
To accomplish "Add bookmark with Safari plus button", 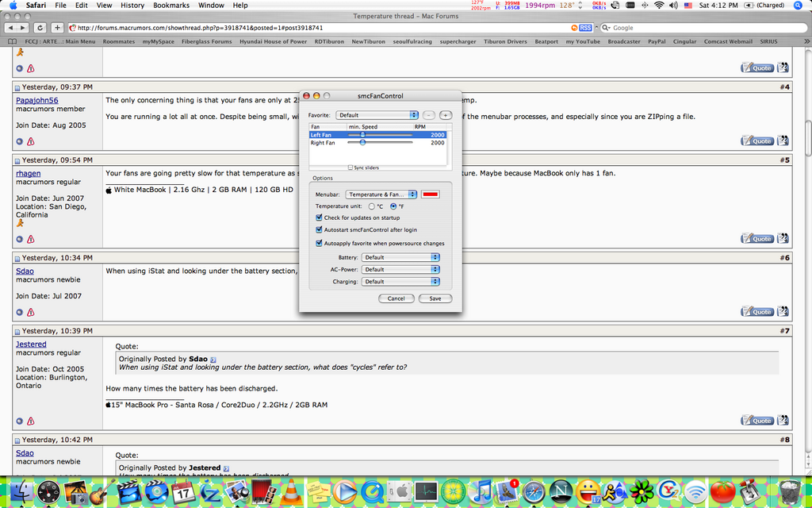I will click(x=57, y=28).
